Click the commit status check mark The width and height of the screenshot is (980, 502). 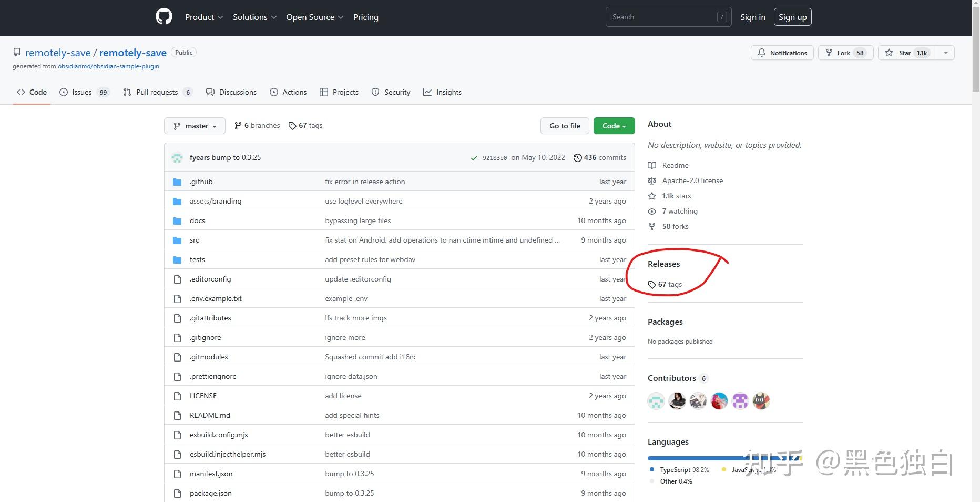(x=474, y=158)
